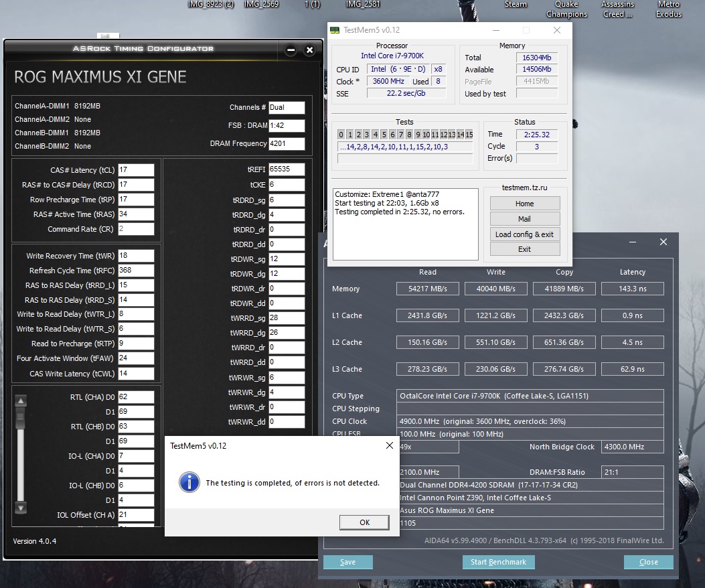Image resolution: width=705 pixels, height=588 pixels.
Task: Click OK in the TestMem5 completion dialog
Action: pos(364,522)
